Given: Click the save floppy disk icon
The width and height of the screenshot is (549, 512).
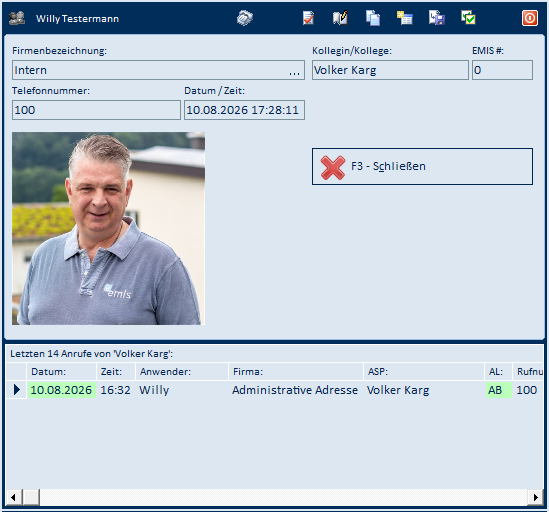Looking at the screenshot, I should pos(437,18).
